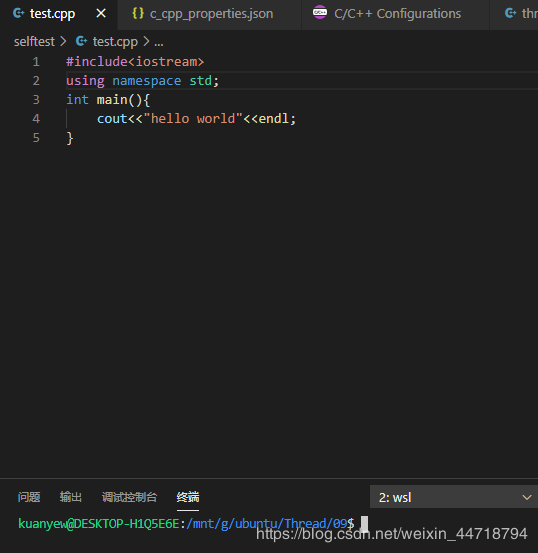The width and height of the screenshot is (538, 553).
Task: Expand the chevron after test.cpp breadcrumb
Action: coord(146,42)
